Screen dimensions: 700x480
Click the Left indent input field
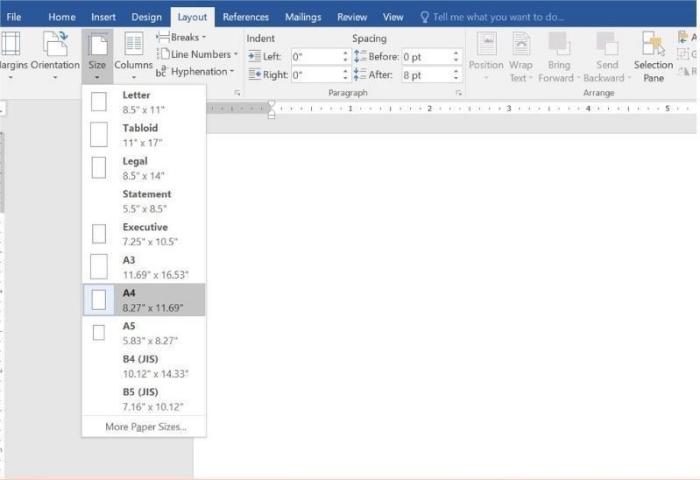point(317,57)
